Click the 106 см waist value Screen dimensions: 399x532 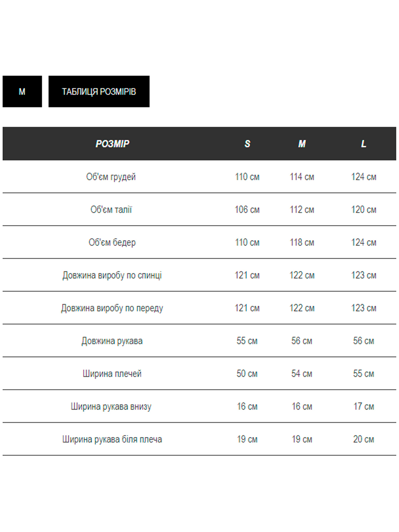247,210
